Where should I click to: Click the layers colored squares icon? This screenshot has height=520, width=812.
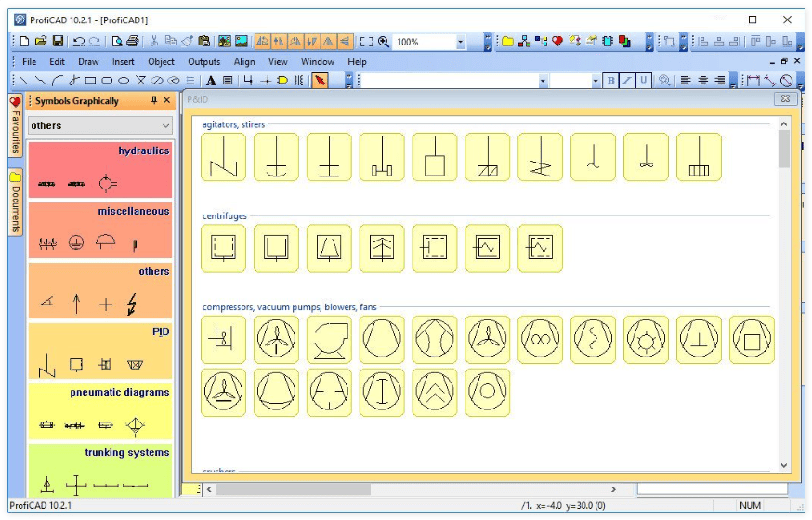click(624, 42)
